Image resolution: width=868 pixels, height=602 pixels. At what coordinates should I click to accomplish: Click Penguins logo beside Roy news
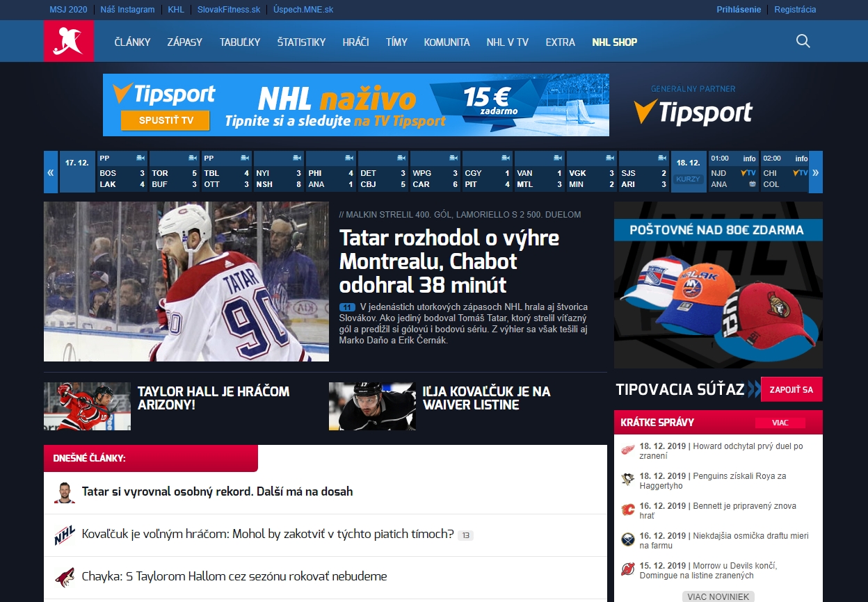628,480
